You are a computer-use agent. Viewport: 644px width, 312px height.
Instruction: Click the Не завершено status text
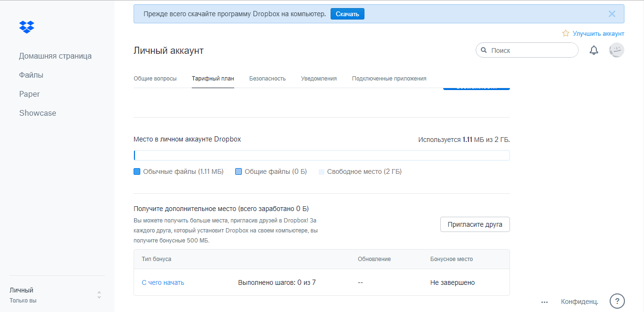pos(453,282)
